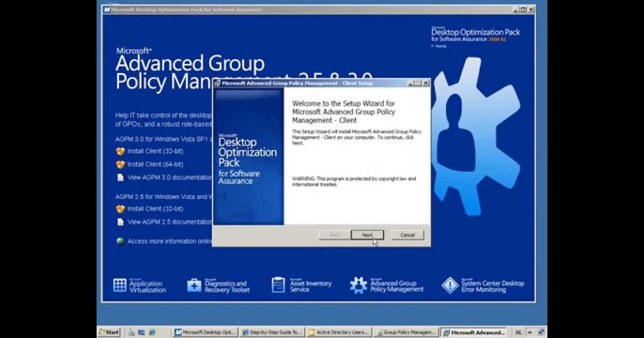This screenshot has width=644, height=338.
Task: Click the Access more information online globe
Action: [x=120, y=241]
